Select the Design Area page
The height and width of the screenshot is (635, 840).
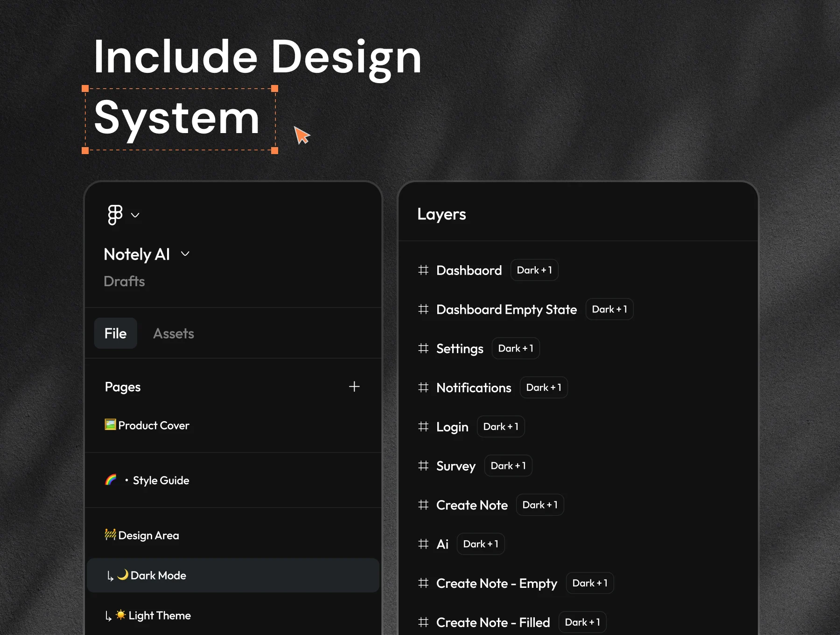tap(148, 536)
